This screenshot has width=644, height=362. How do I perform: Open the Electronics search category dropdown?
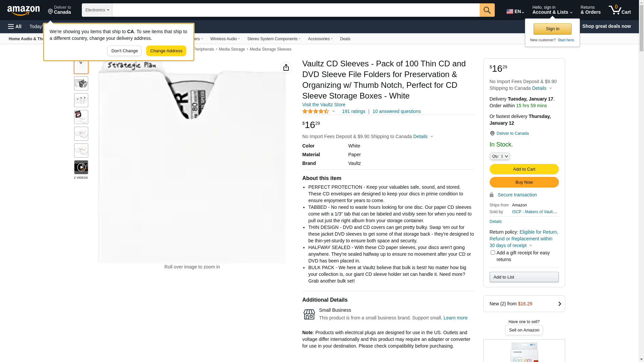[x=97, y=10]
